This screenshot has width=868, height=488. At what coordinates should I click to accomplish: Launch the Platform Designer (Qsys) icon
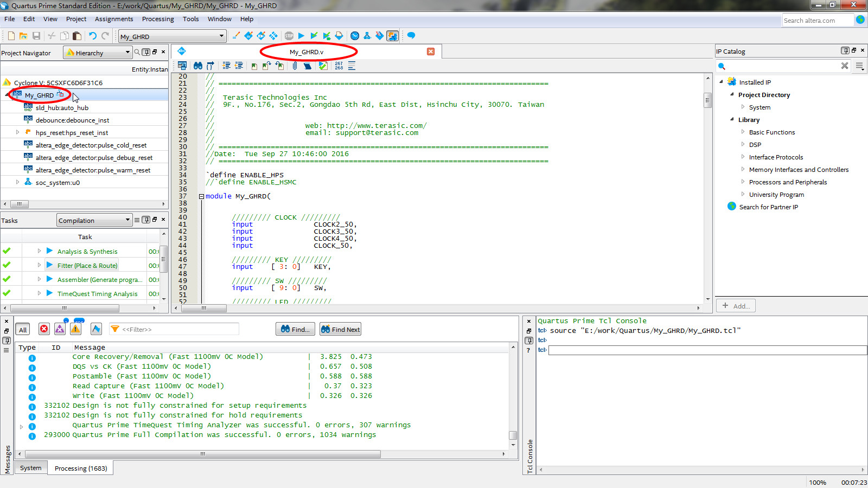tap(393, 36)
